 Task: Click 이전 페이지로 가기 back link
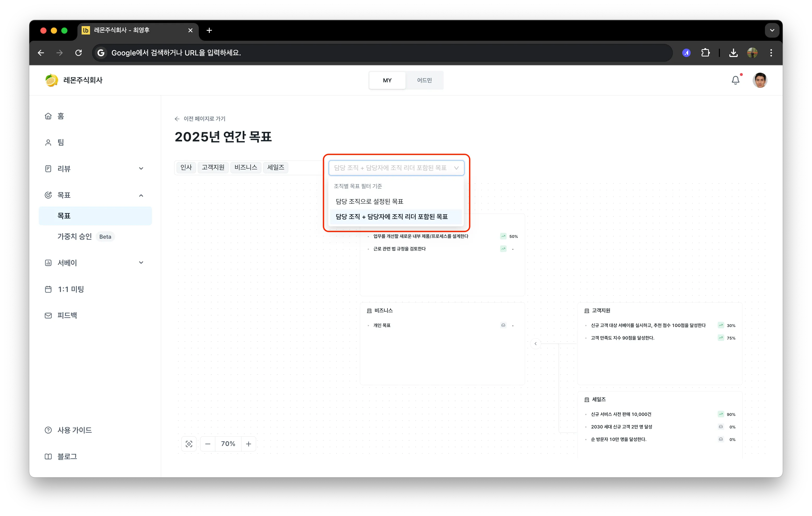(200, 119)
